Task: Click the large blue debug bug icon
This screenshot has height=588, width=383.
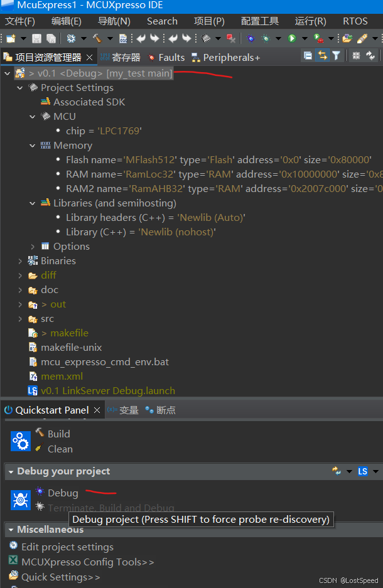Action: point(21,500)
